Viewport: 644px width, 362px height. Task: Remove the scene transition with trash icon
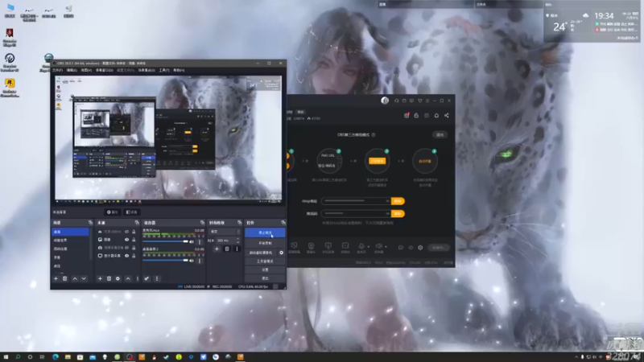[x=227, y=249]
